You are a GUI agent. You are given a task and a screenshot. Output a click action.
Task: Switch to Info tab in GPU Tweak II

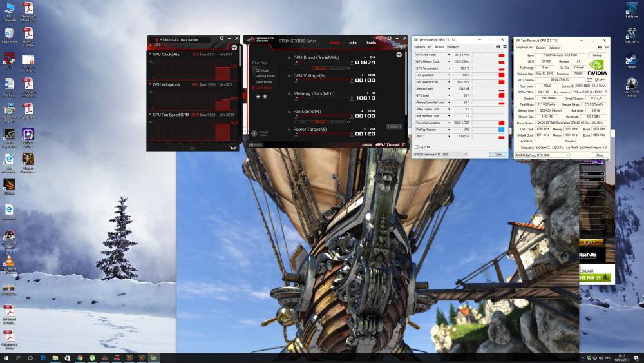(353, 43)
